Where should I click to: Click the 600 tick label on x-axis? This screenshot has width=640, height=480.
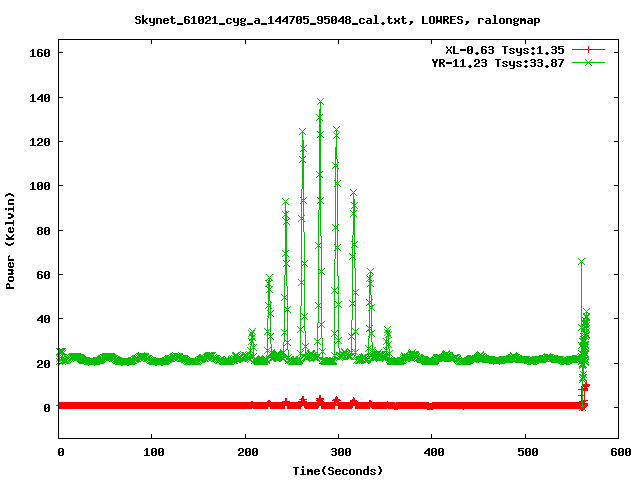(618, 453)
